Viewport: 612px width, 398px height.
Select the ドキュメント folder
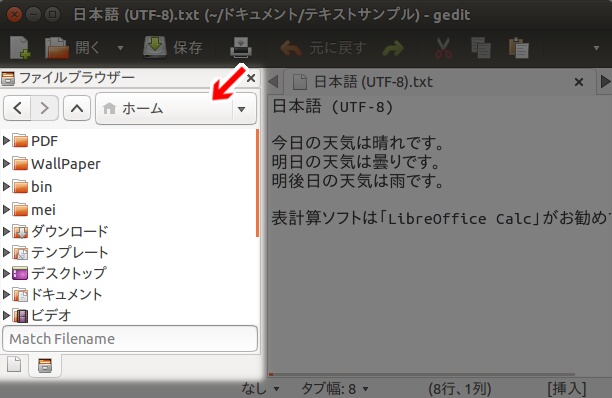click(66, 294)
